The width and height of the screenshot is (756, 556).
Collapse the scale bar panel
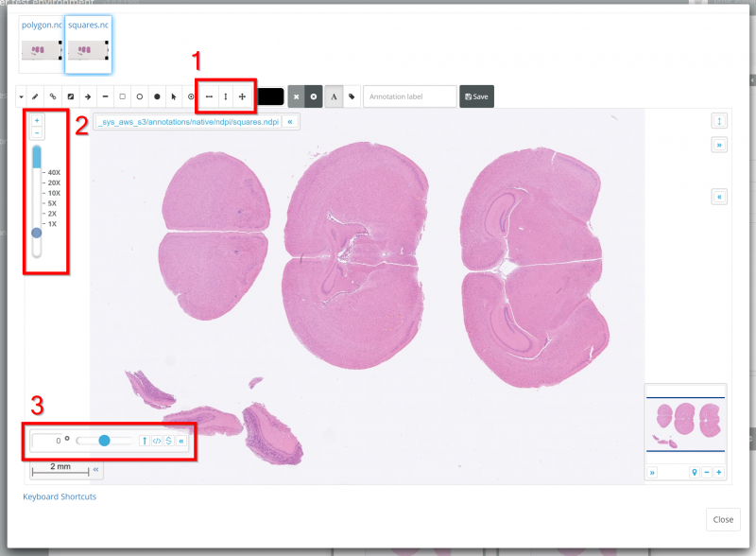click(95, 468)
